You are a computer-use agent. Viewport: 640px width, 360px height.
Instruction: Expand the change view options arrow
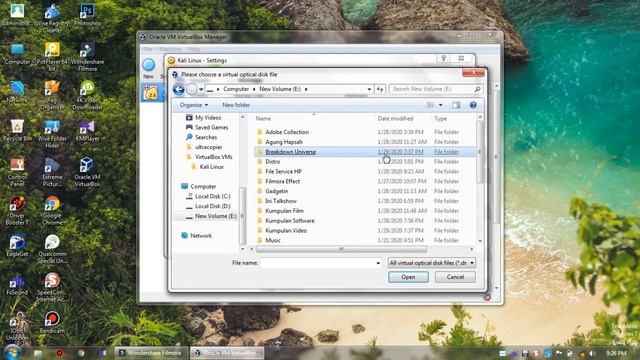pyautogui.click(x=440, y=105)
